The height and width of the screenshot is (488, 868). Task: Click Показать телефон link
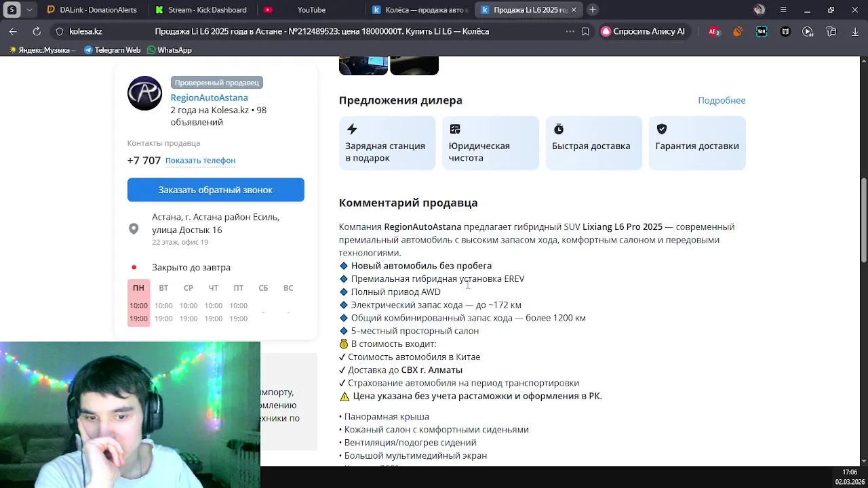tap(200, 161)
